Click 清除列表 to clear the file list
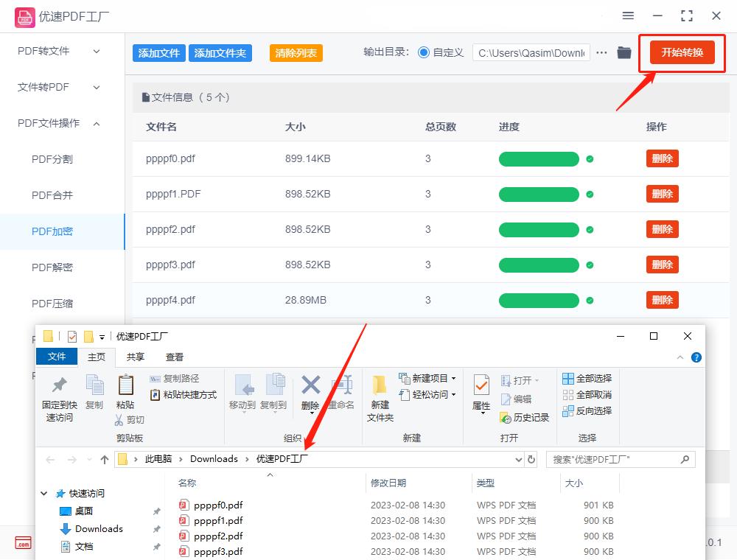737x560 pixels. (296, 53)
